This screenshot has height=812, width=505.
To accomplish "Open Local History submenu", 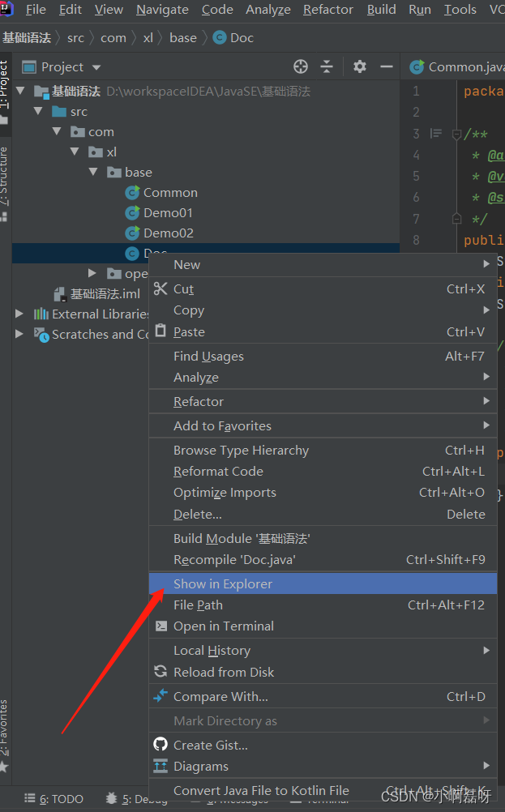I will pos(323,651).
